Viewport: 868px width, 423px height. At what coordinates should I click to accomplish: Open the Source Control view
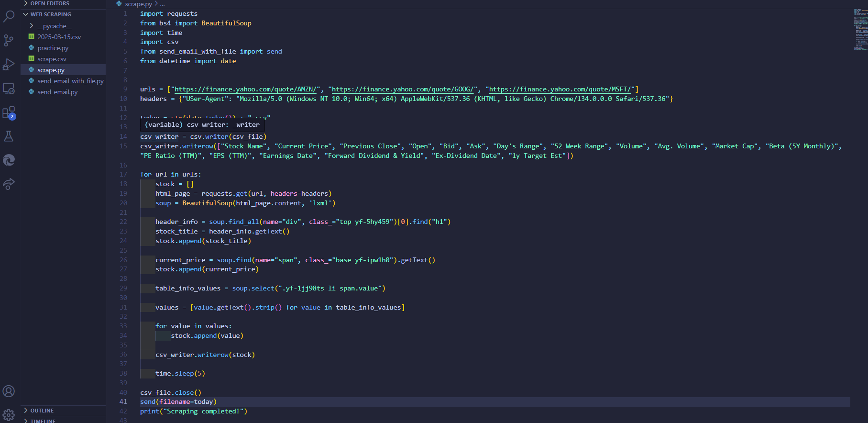(9, 41)
